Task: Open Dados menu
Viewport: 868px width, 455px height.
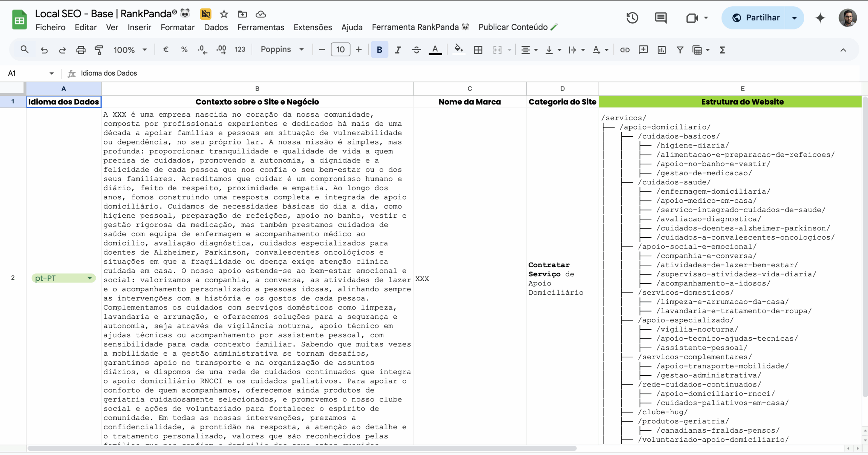Action: tap(216, 27)
